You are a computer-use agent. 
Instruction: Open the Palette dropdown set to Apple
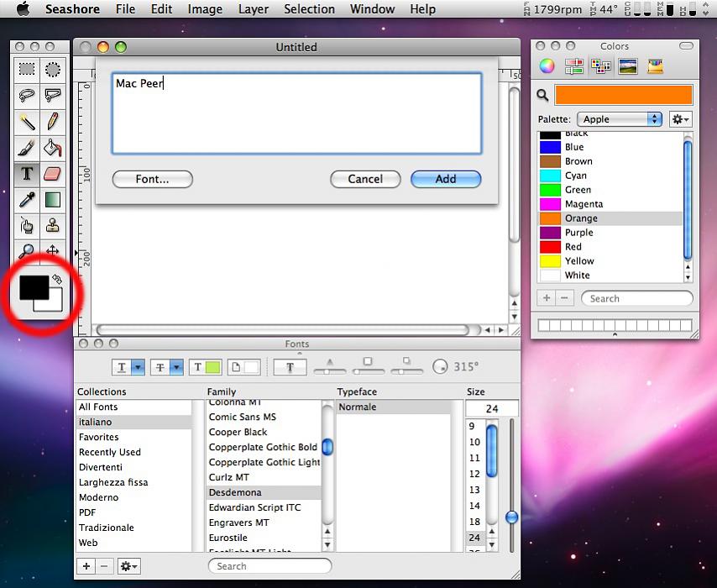click(x=619, y=119)
